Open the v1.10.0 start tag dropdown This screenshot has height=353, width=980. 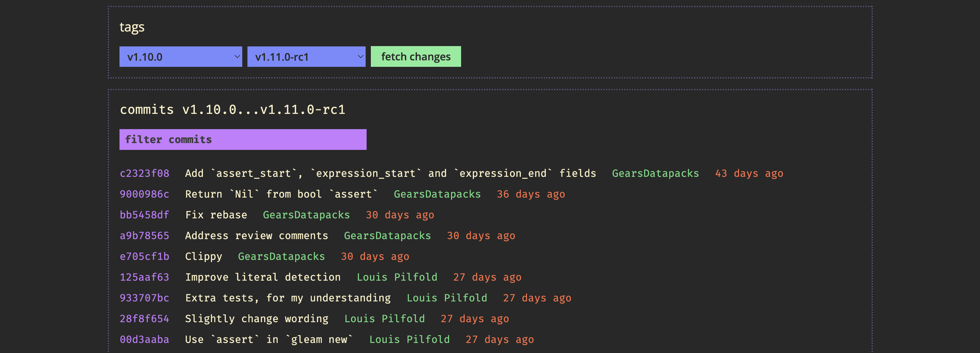pos(180,57)
